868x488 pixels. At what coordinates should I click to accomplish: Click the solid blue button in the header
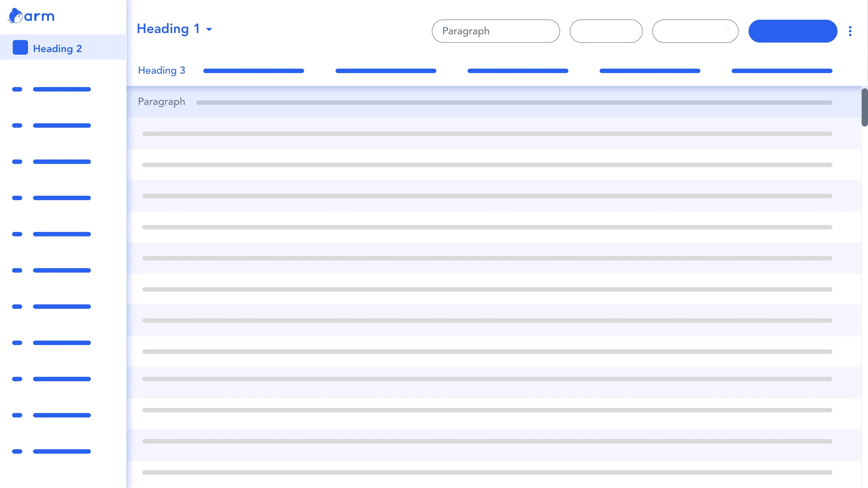coord(792,31)
